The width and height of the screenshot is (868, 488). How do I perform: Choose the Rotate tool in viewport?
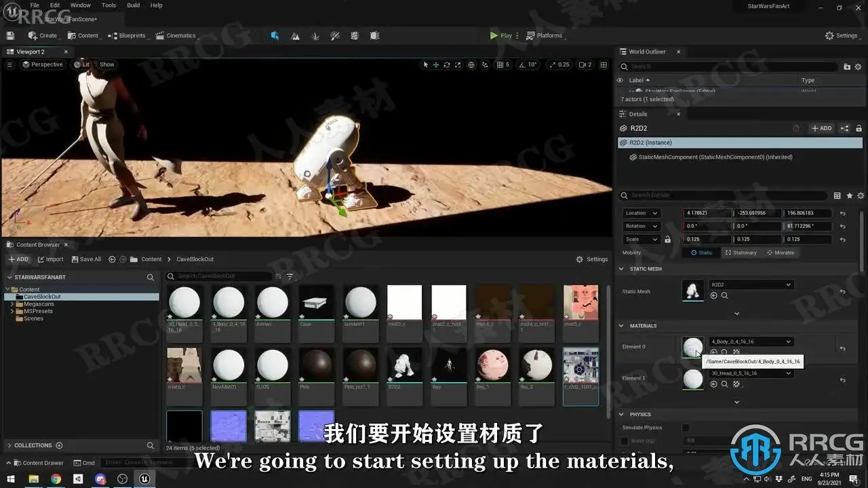pyautogui.click(x=446, y=64)
